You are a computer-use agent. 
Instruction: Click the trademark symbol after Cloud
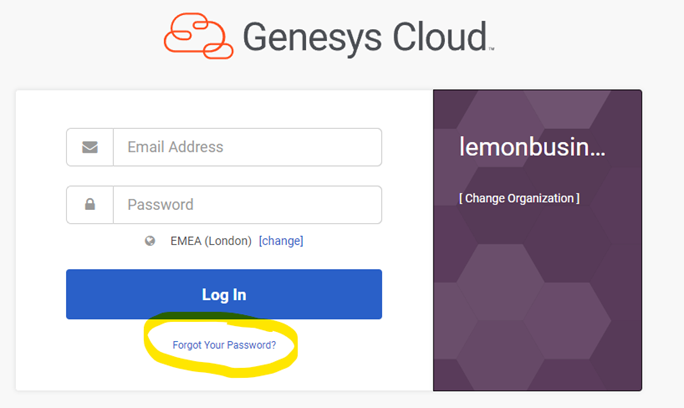pyautogui.click(x=491, y=48)
